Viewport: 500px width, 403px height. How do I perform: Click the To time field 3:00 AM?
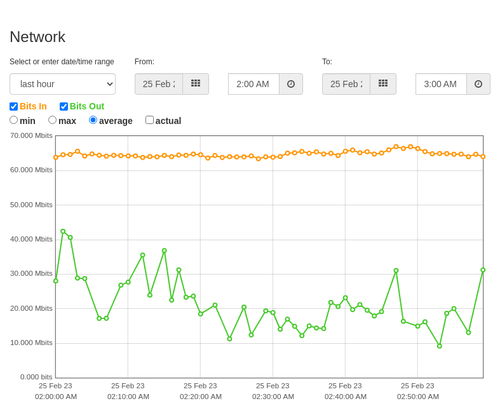pyautogui.click(x=441, y=84)
